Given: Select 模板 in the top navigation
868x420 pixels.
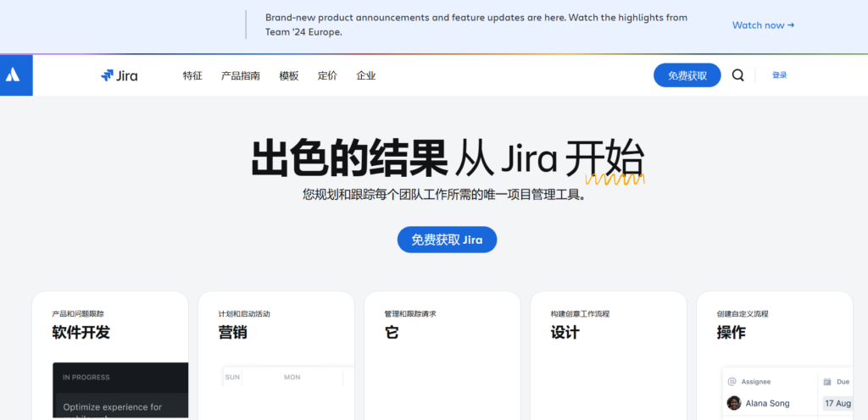Looking at the screenshot, I should [x=289, y=75].
